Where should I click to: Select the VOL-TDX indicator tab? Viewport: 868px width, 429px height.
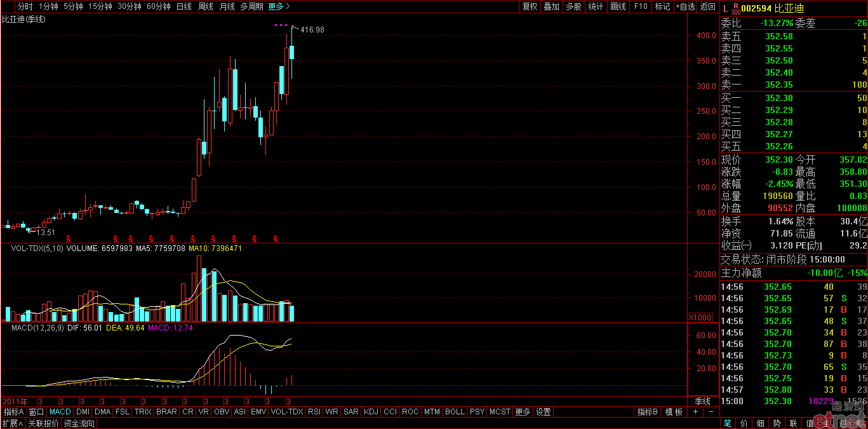287,412
